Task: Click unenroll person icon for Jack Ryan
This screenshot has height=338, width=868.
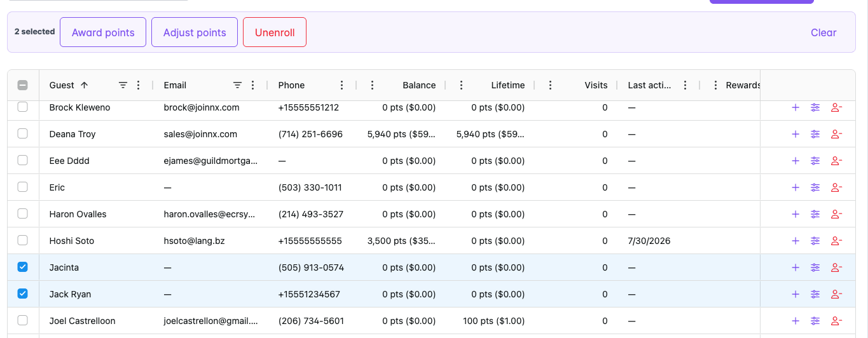Action: [x=836, y=294]
